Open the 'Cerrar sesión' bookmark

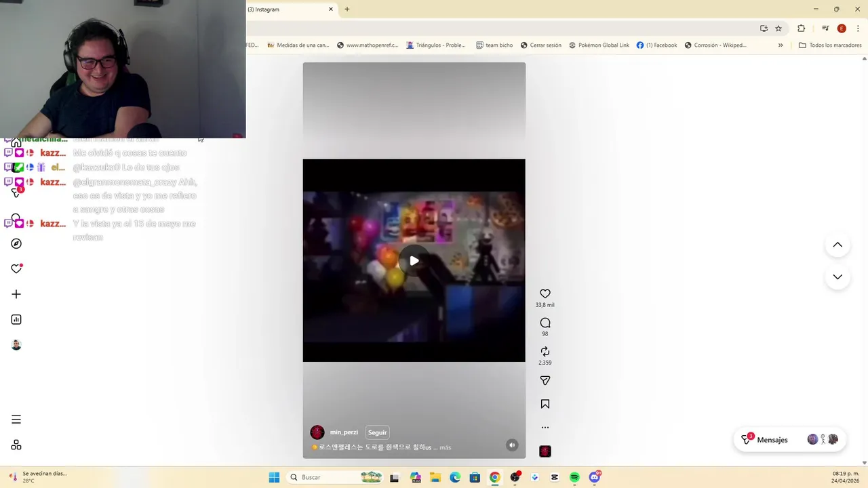tap(541, 45)
